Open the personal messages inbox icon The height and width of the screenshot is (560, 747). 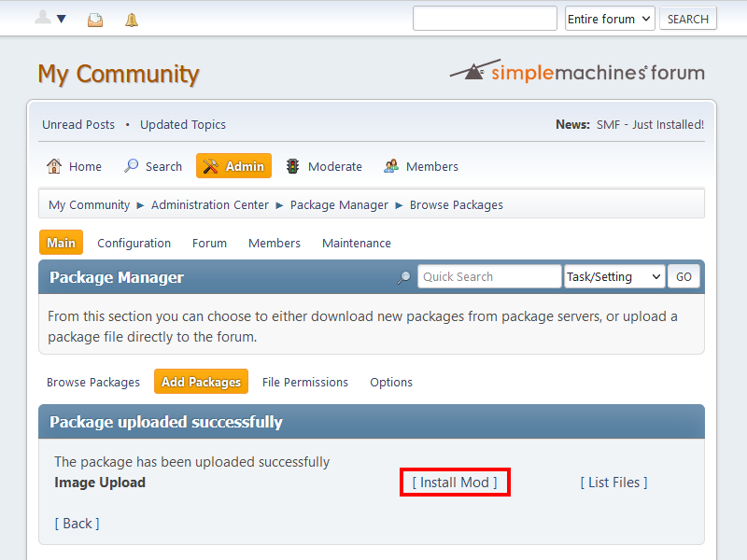click(x=95, y=20)
